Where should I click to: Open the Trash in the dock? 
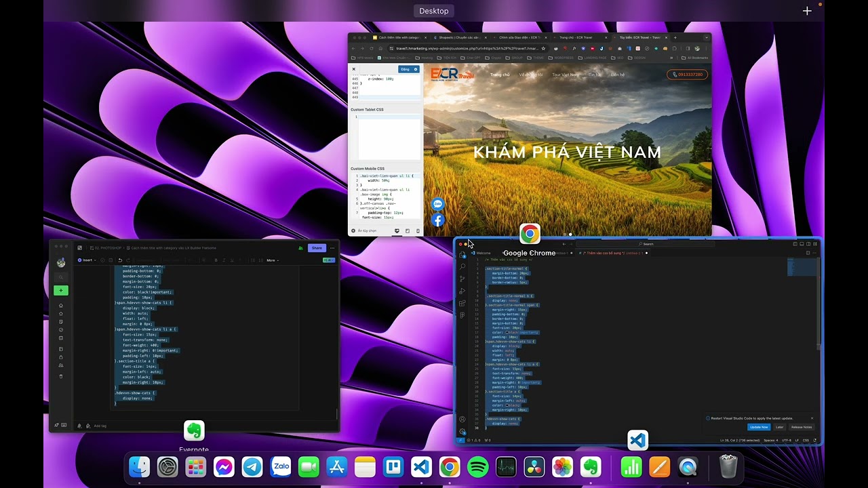tap(728, 467)
